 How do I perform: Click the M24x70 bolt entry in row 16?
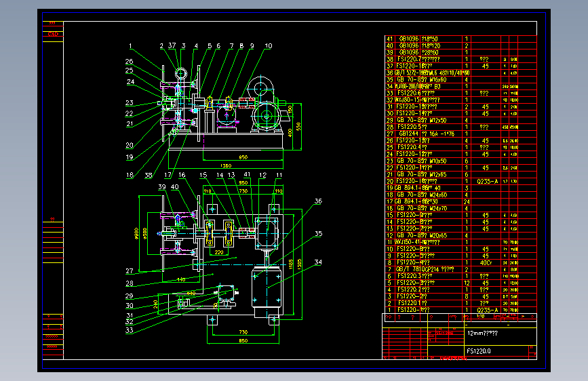(x=421, y=209)
